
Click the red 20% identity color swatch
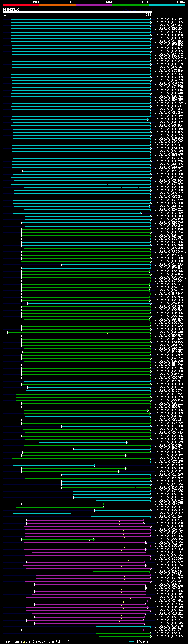click(21, 5)
